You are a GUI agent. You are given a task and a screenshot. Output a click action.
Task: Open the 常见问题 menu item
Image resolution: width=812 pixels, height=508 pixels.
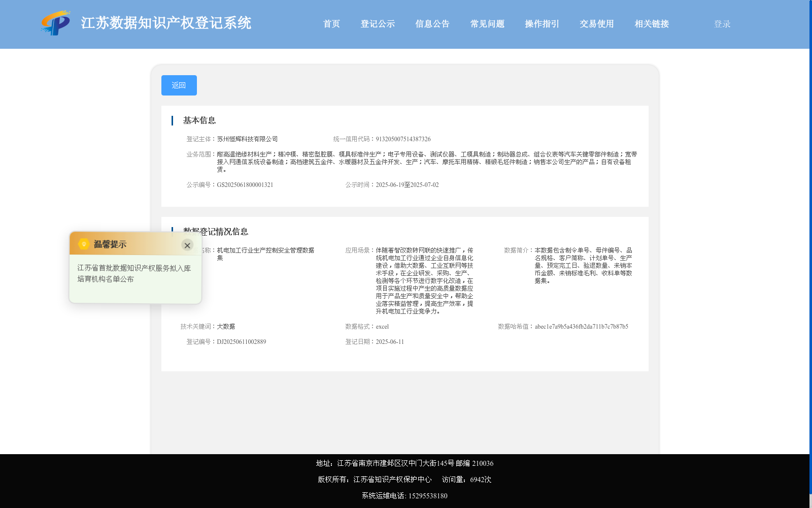487,24
